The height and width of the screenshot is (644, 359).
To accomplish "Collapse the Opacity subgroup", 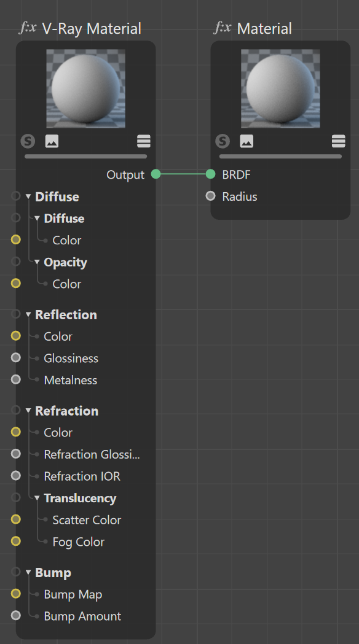I will pos(37,262).
